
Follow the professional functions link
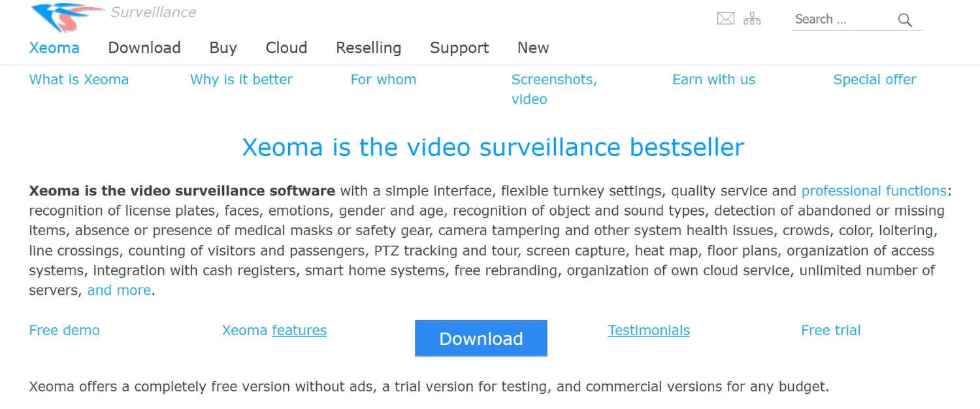coord(874,191)
